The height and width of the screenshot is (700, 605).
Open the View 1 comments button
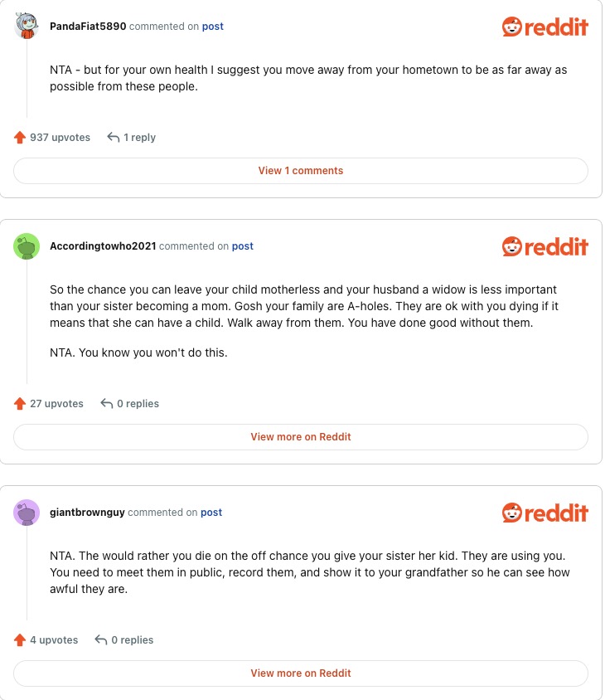[301, 171]
